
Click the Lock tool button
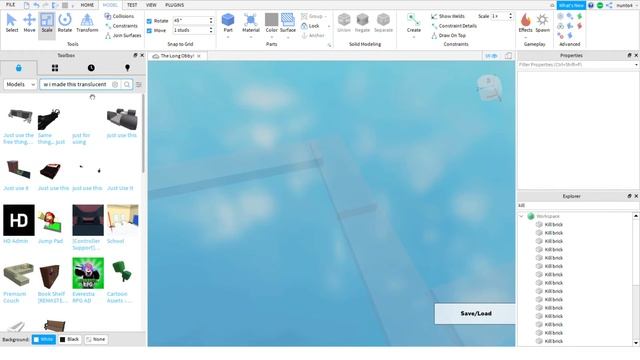pos(311,26)
